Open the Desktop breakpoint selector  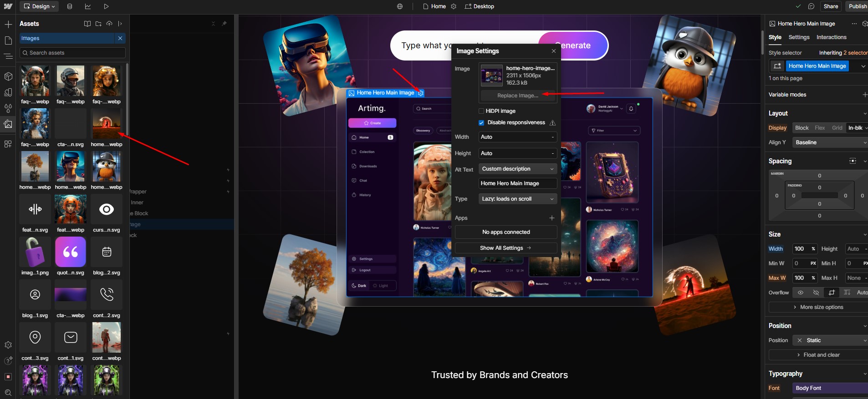click(479, 6)
